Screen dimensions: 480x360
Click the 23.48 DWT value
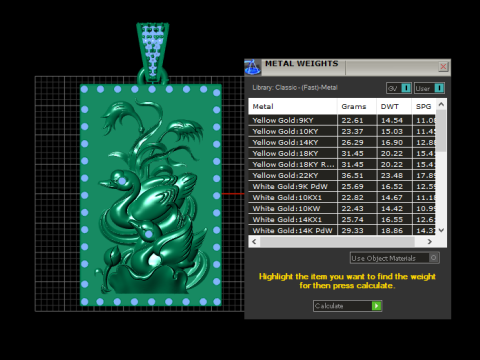[392, 175]
